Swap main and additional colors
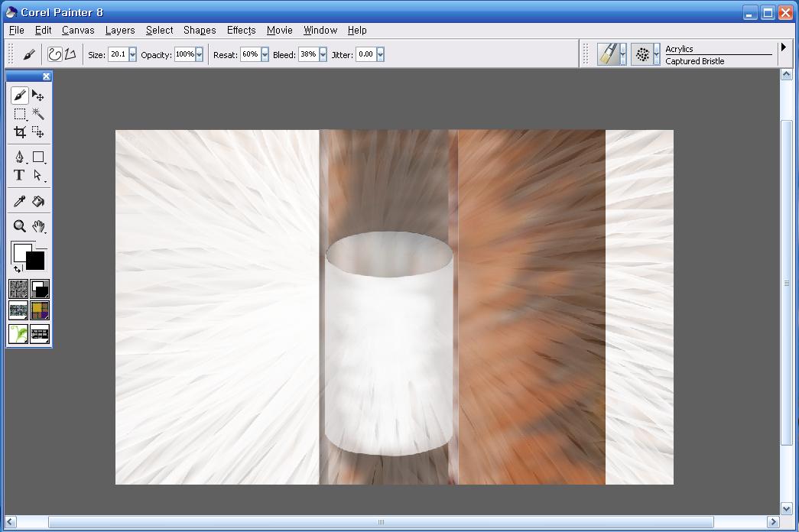The image size is (799, 532). click(18, 269)
